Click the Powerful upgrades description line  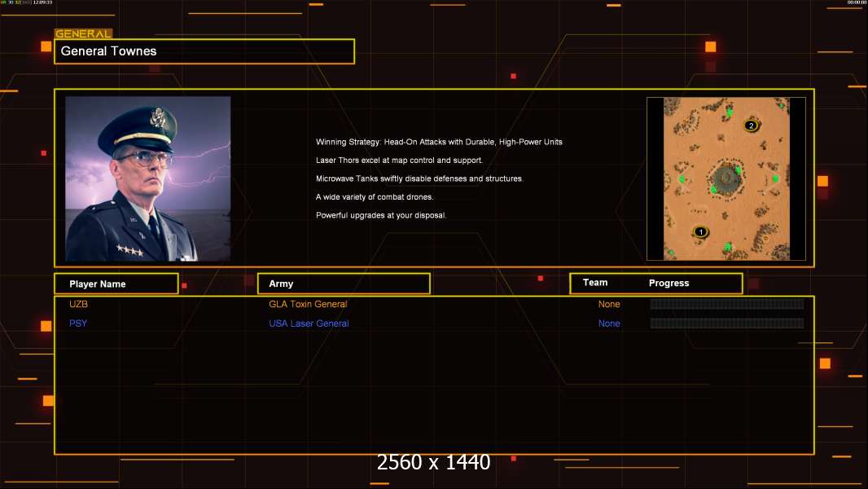pos(381,215)
